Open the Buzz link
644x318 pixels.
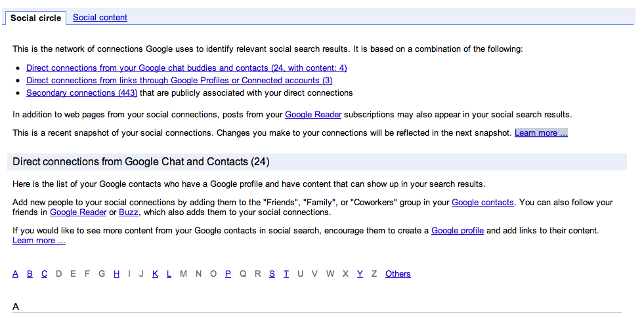click(129, 212)
